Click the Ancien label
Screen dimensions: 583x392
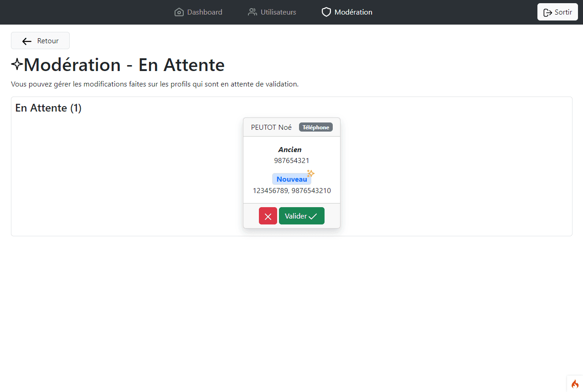(290, 149)
